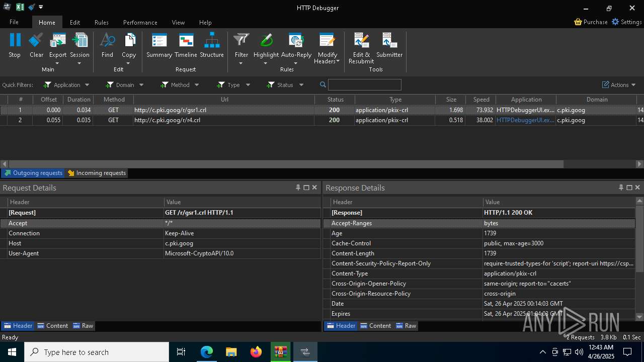Image resolution: width=644 pixels, height=362 pixels.
Task: Open Microsoft Edge from the taskbar
Action: 207,352
